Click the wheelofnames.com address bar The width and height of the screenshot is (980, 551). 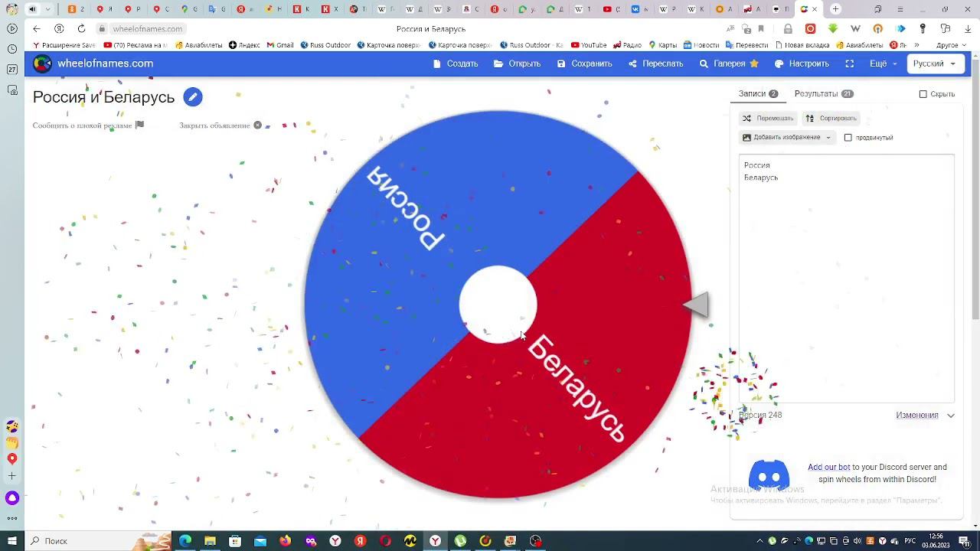click(147, 29)
